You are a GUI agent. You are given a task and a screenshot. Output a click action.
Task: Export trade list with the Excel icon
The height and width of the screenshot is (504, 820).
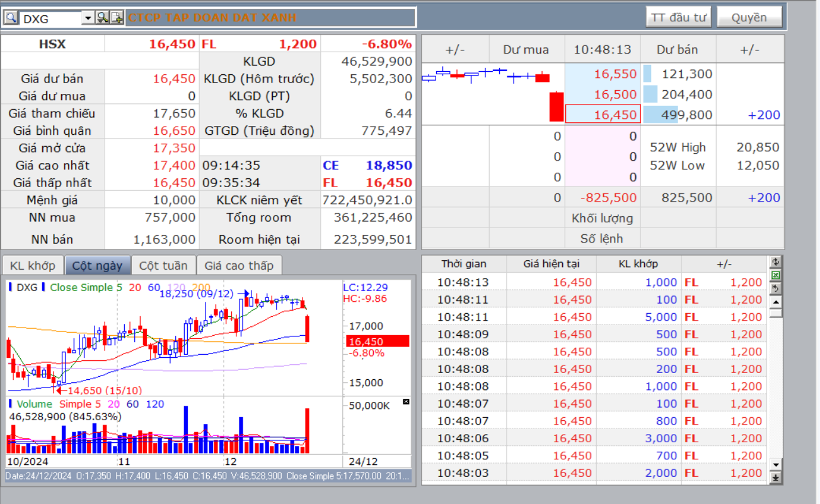click(776, 275)
